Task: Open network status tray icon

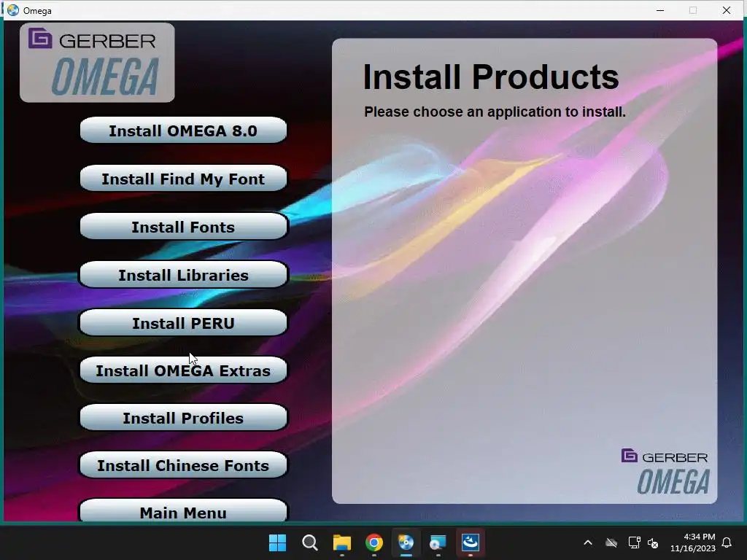Action: [x=634, y=542]
